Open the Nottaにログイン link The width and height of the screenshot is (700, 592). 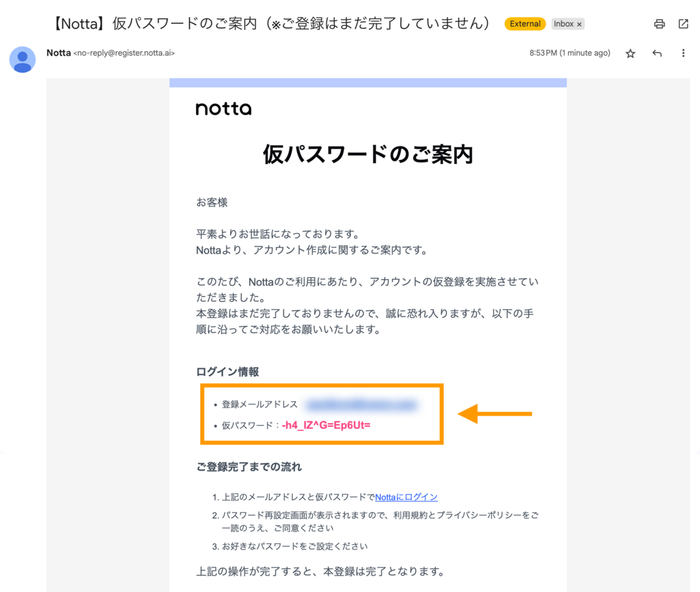[406, 497]
